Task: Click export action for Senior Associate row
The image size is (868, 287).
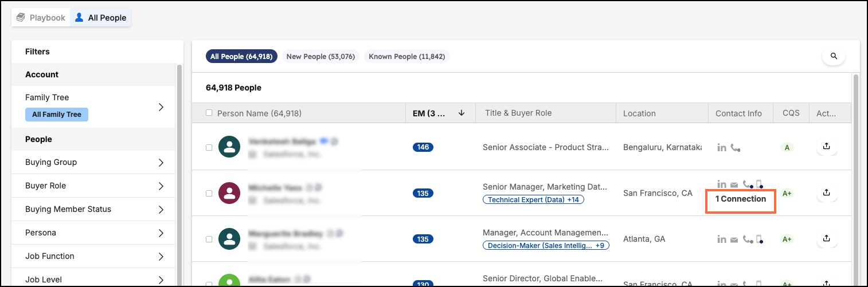Action: click(x=827, y=147)
